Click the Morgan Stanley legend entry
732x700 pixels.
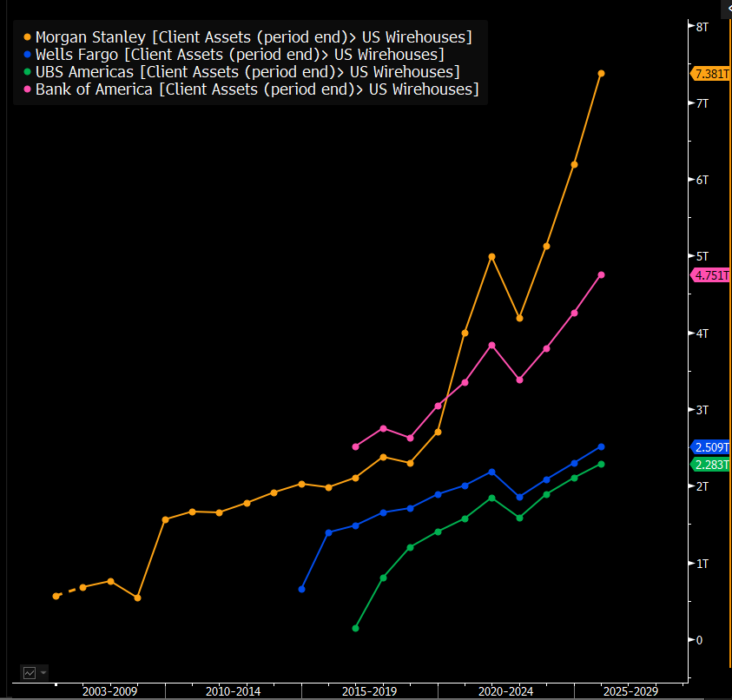(x=248, y=36)
